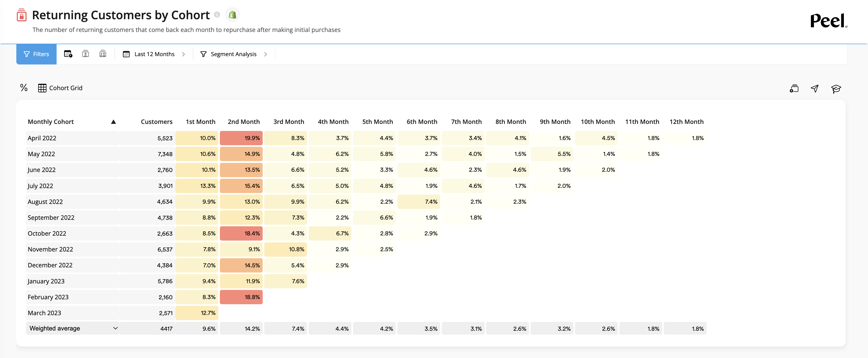Viewport: 868px width, 358px height.
Task: Click the paper plane send icon
Action: pyautogui.click(x=815, y=88)
